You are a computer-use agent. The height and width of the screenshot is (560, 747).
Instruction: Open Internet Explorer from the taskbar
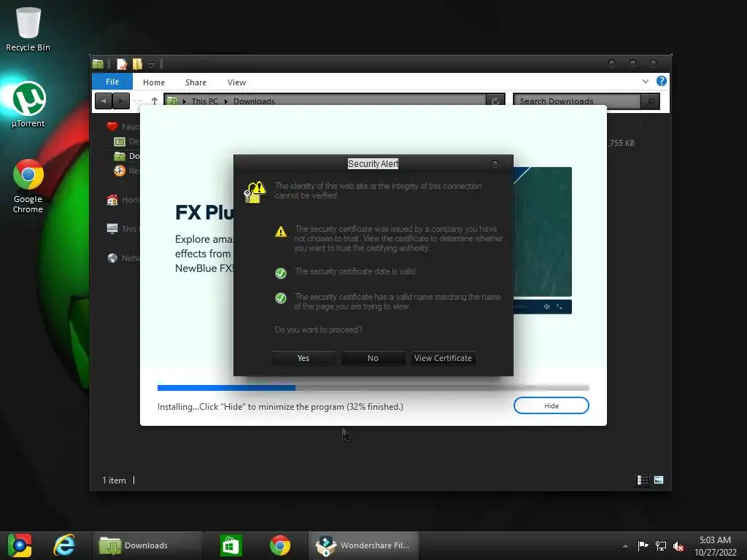tap(64, 545)
